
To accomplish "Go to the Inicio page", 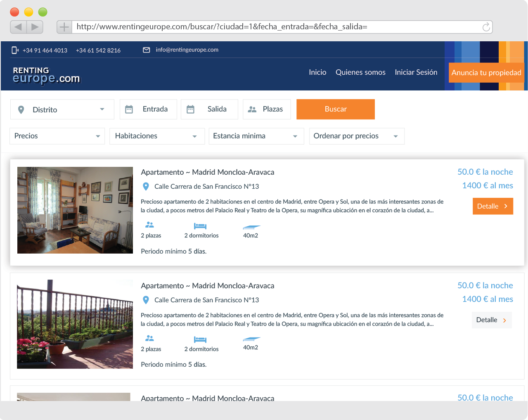I will [317, 72].
